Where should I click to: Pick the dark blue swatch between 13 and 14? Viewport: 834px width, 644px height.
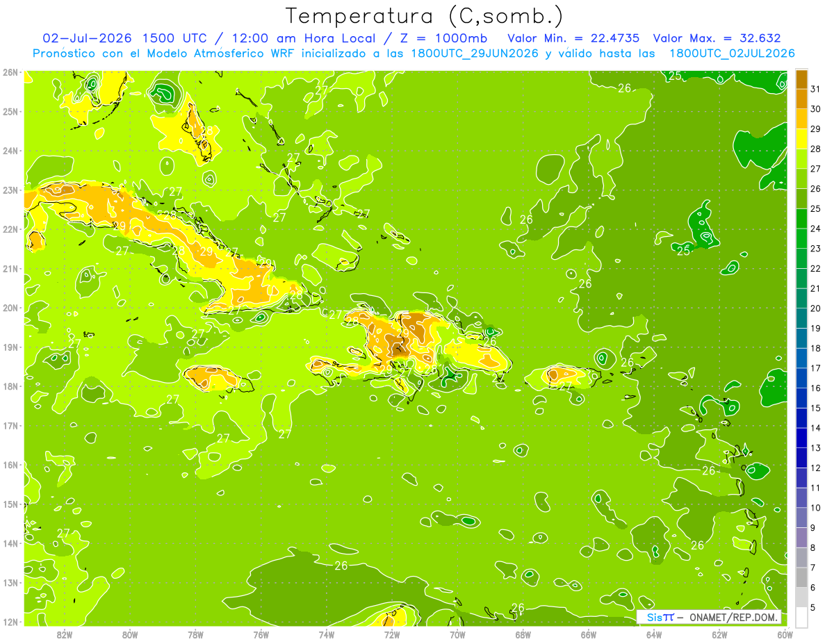(801, 438)
